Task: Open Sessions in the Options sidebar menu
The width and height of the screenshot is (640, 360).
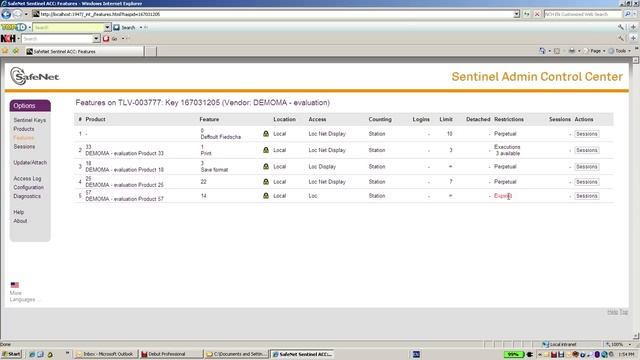Action: tap(24, 146)
